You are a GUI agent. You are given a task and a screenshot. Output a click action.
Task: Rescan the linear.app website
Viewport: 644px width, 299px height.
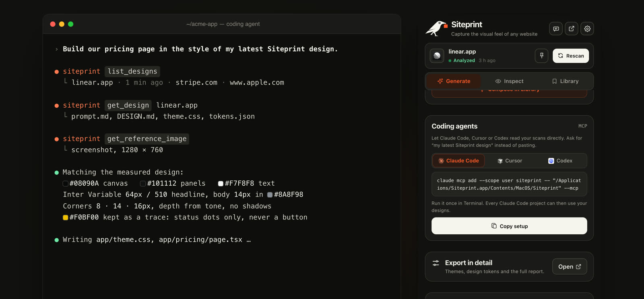(x=571, y=56)
